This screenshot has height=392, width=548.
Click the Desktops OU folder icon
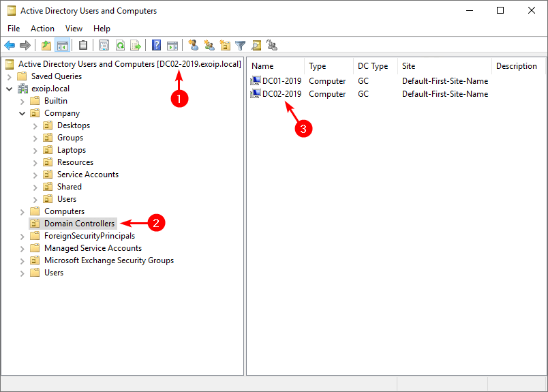click(48, 125)
